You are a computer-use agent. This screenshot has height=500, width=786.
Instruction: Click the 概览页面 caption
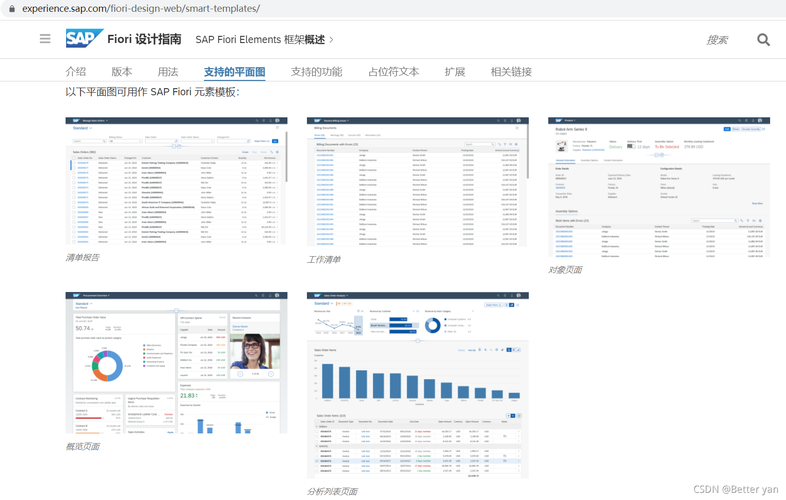click(x=83, y=446)
